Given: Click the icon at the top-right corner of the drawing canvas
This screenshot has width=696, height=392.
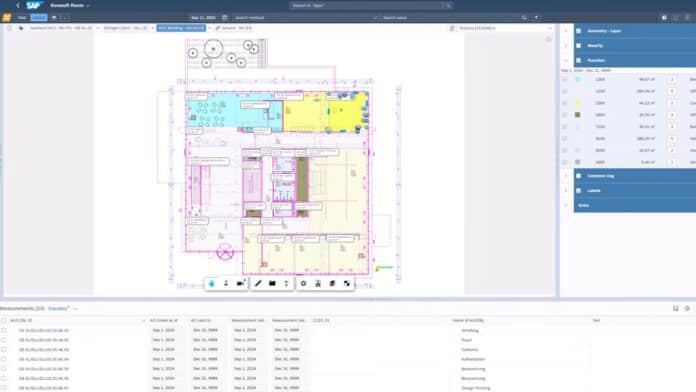Looking at the screenshot, I should pos(549,39).
